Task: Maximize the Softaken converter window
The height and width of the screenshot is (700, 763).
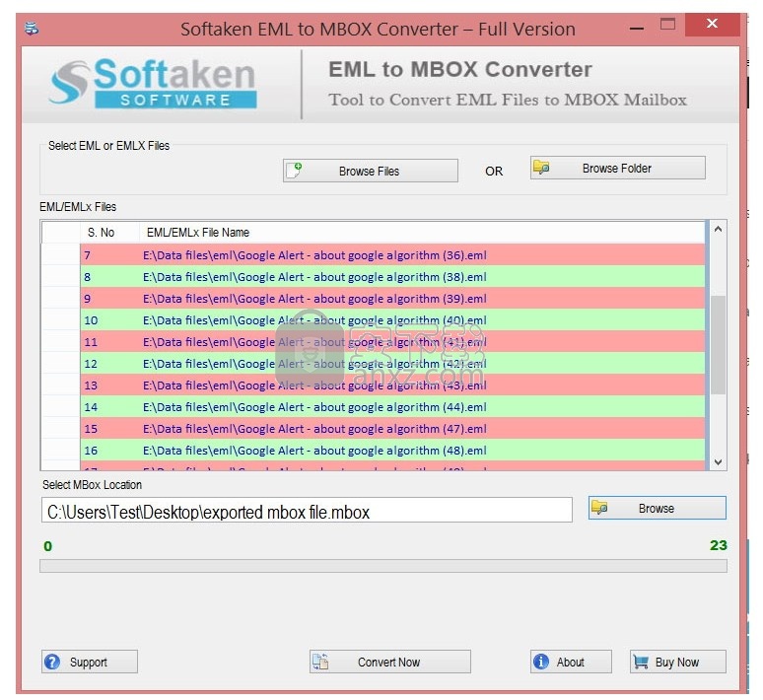Action: (x=667, y=24)
